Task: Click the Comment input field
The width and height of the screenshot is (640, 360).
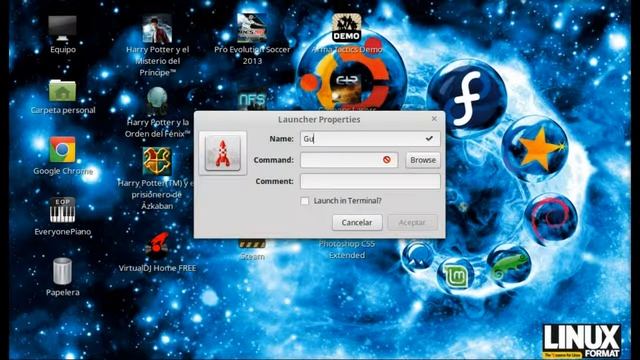Action: (370, 181)
